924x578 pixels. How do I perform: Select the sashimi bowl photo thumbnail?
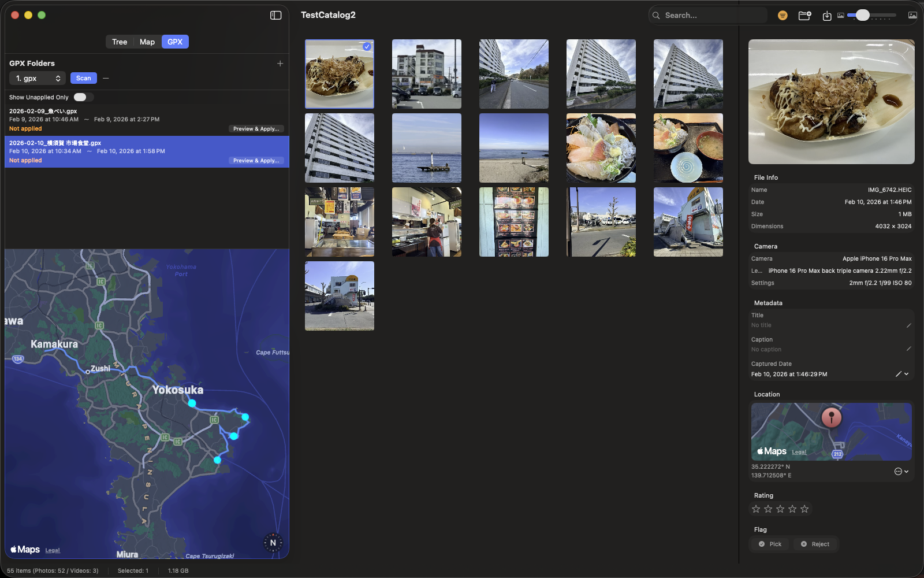pos(601,148)
